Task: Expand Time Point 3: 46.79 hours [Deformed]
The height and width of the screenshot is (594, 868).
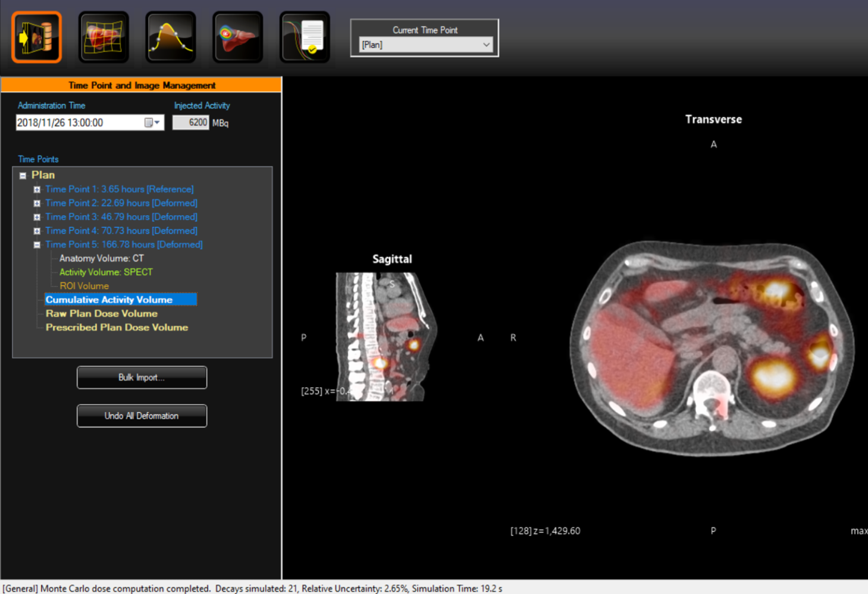Action: click(x=37, y=216)
